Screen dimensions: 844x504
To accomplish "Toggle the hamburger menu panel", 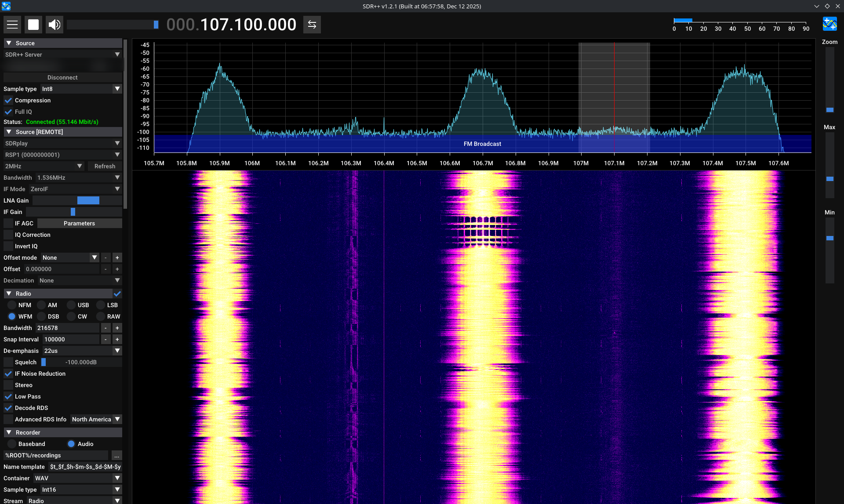I will [12, 25].
